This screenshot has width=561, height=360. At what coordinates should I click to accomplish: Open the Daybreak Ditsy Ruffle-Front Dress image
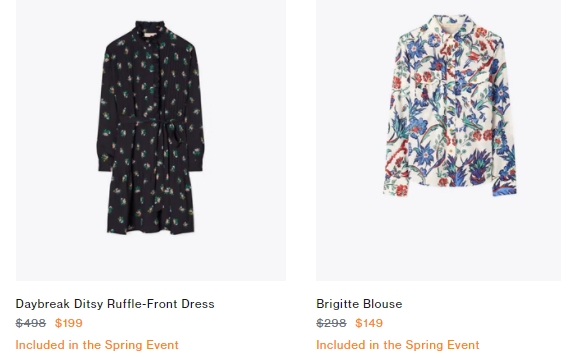(151, 140)
